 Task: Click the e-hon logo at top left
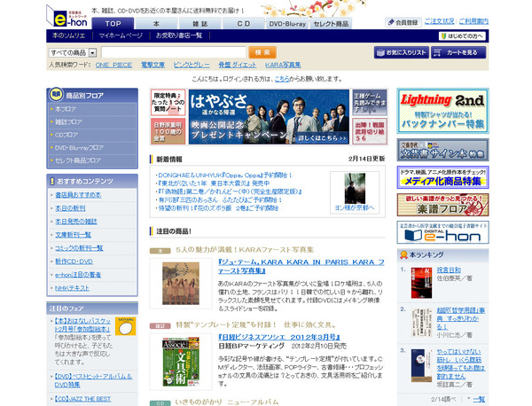tap(66, 16)
